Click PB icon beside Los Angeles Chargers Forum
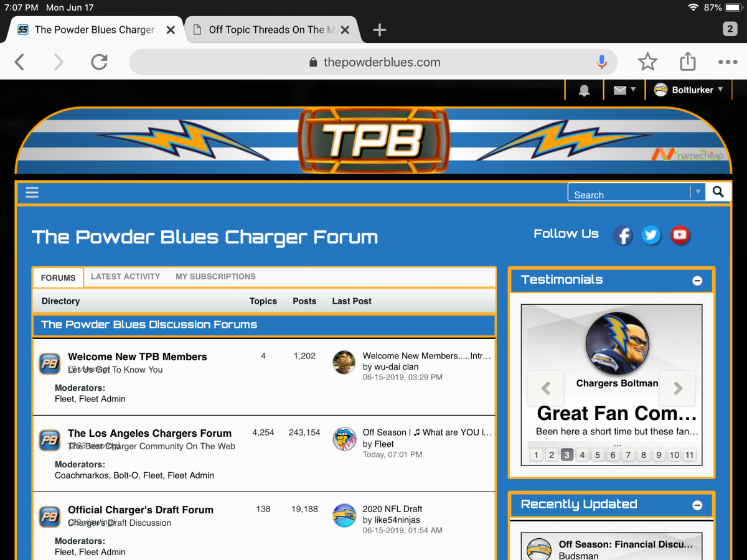 (x=50, y=441)
